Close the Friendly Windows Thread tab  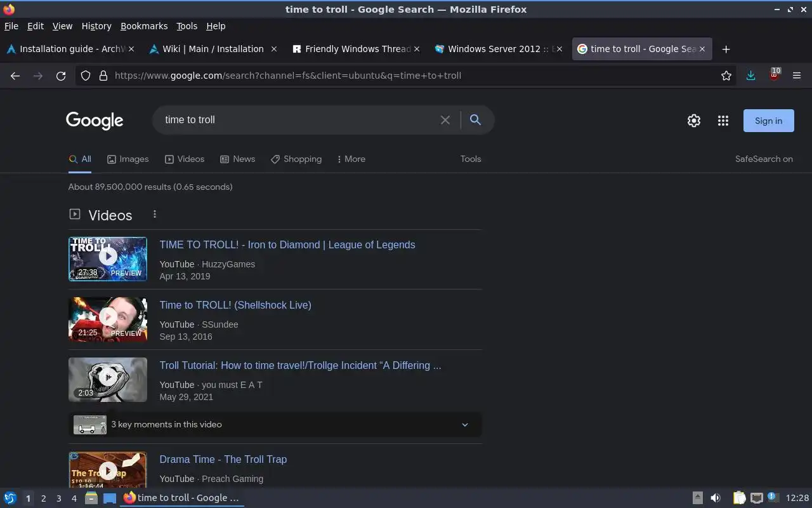click(417, 49)
